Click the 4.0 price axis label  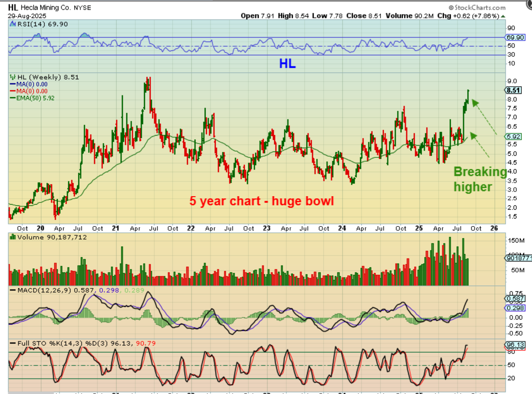coord(512,171)
